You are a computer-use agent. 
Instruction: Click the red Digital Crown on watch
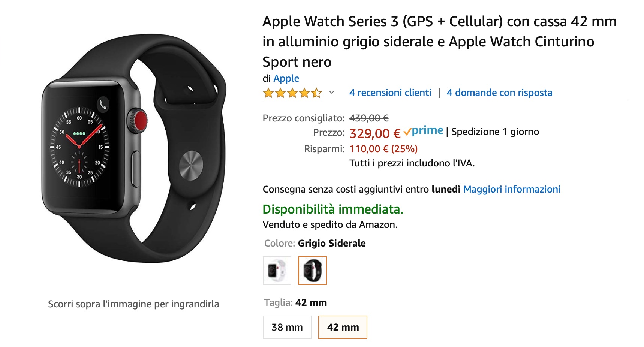tap(141, 120)
